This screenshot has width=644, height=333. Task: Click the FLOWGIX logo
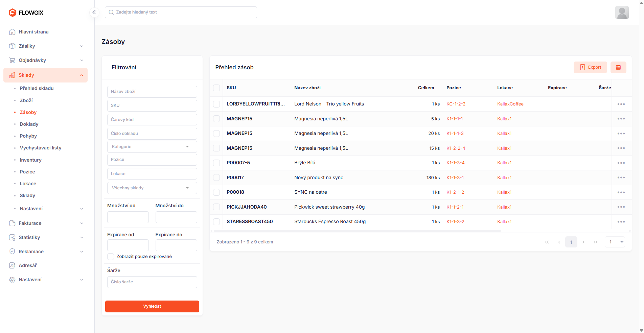coord(26,13)
